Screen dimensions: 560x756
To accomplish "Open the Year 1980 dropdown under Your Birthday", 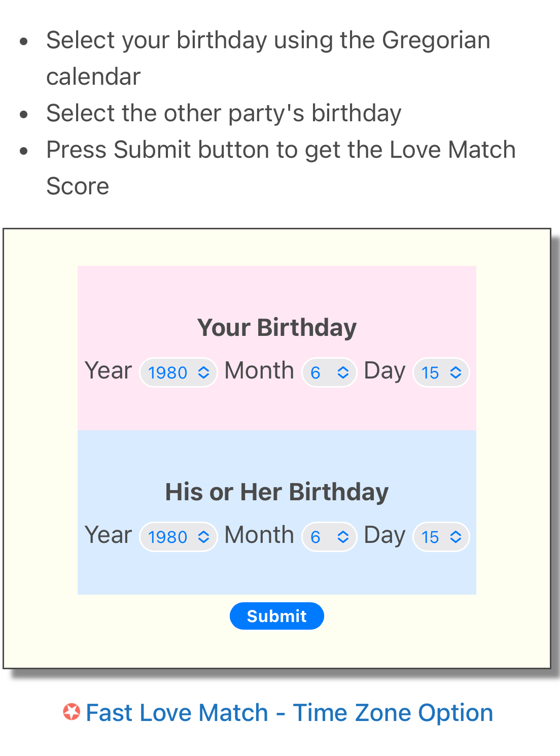I will pos(179,372).
